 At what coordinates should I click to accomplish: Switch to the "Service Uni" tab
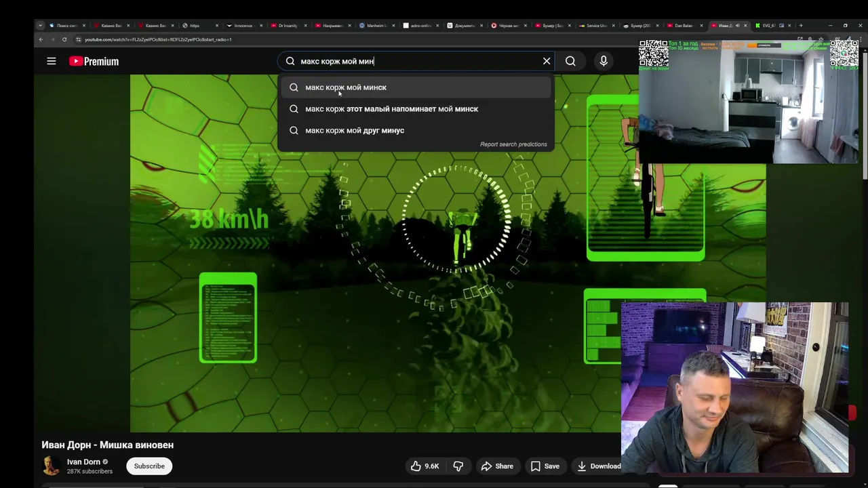click(597, 26)
